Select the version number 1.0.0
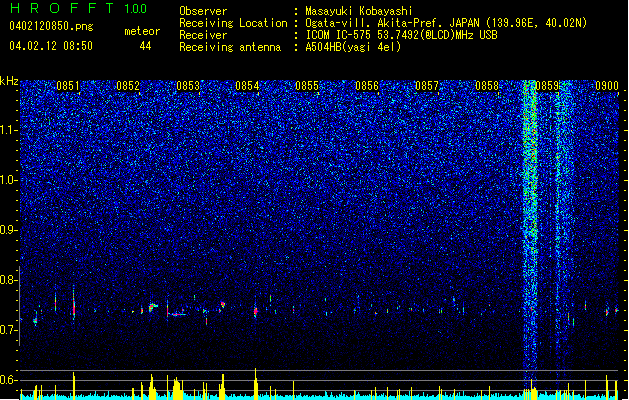 pyautogui.click(x=136, y=9)
